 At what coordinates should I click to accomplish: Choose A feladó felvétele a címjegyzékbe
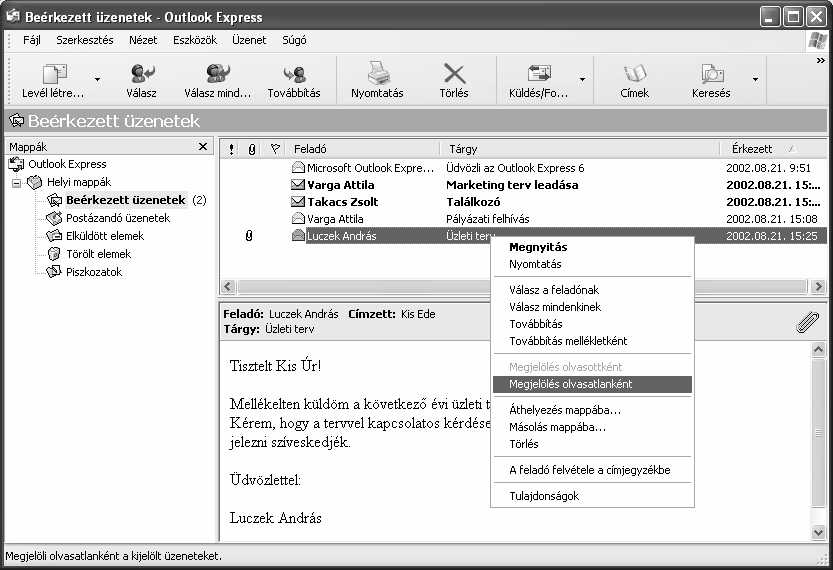[592, 470]
